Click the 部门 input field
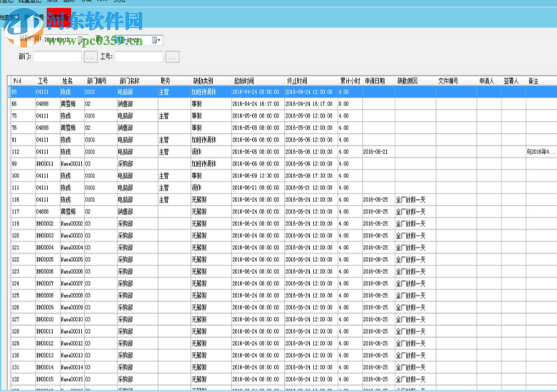Screen dimensions: 557x392 pyautogui.click(x=57, y=56)
